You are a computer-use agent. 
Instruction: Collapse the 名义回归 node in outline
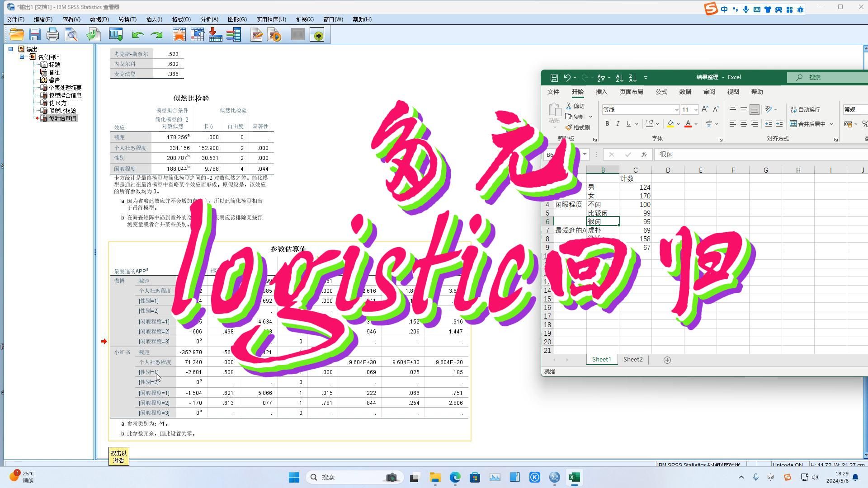[22, 57]
